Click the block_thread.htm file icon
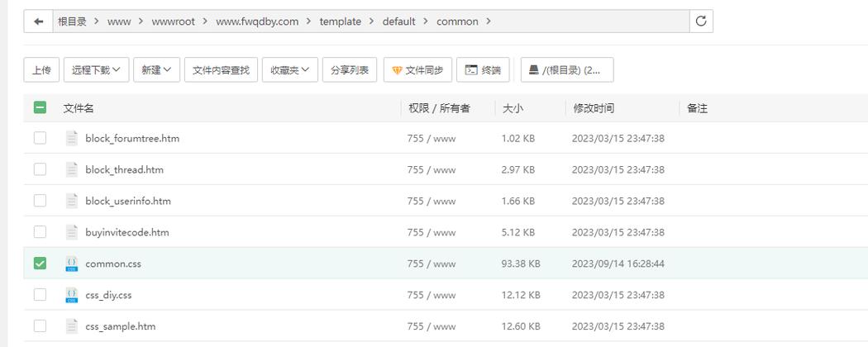The width and height of the screenshot is (868, 347). [72, 169]
